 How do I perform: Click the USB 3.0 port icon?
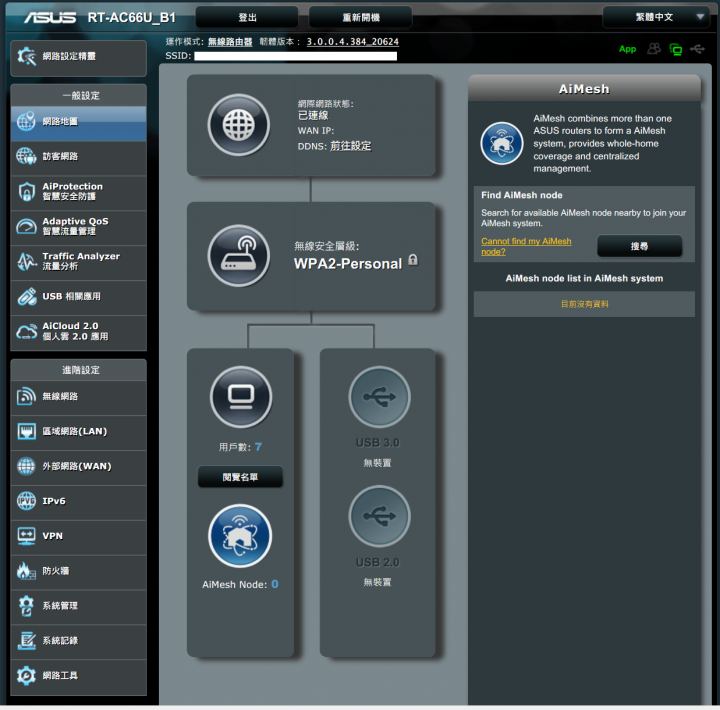pyautogui.click(x=379, y=397)
